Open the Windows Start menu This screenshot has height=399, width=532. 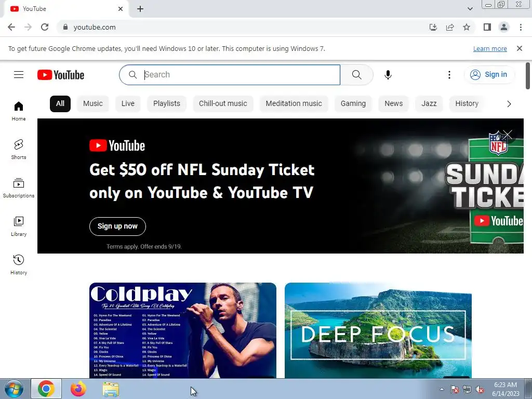pos(14,389)
